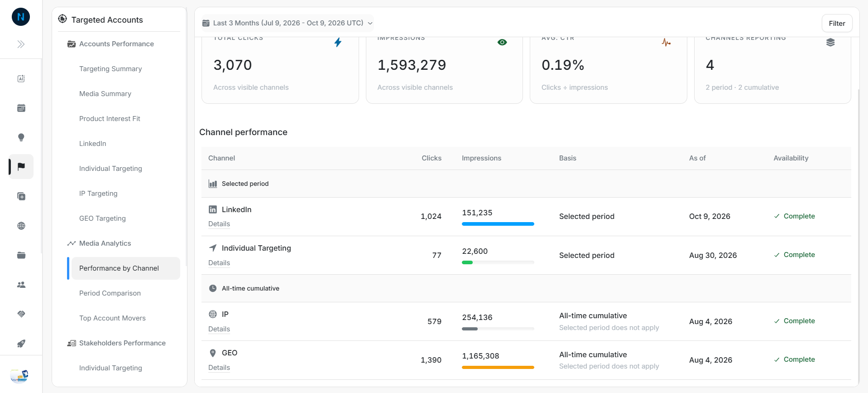The height and width of the screenshot is (393, 868).
Task: Click the Impressions column header
Action: [481, 158]
